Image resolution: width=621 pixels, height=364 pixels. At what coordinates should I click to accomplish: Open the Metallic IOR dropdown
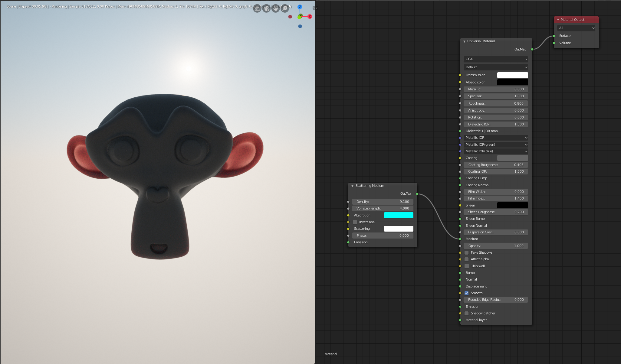click(x=496, y=138)
